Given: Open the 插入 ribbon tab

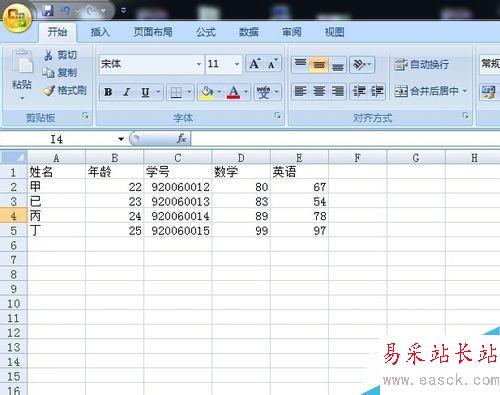Looking at the screenshot, I should [100, 32].
